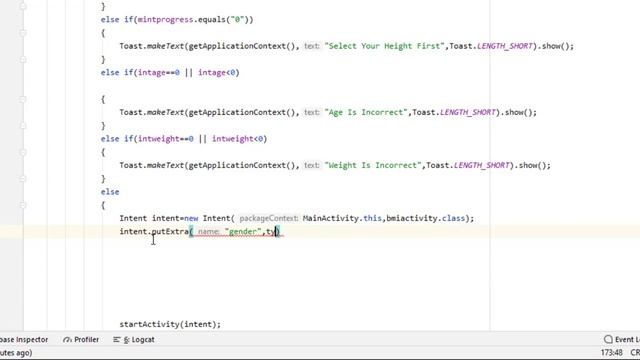Viewport: 640px width, 360px height.
Task: Collapse block at opening brace before Weight toast
Action: tap(23, 152)
